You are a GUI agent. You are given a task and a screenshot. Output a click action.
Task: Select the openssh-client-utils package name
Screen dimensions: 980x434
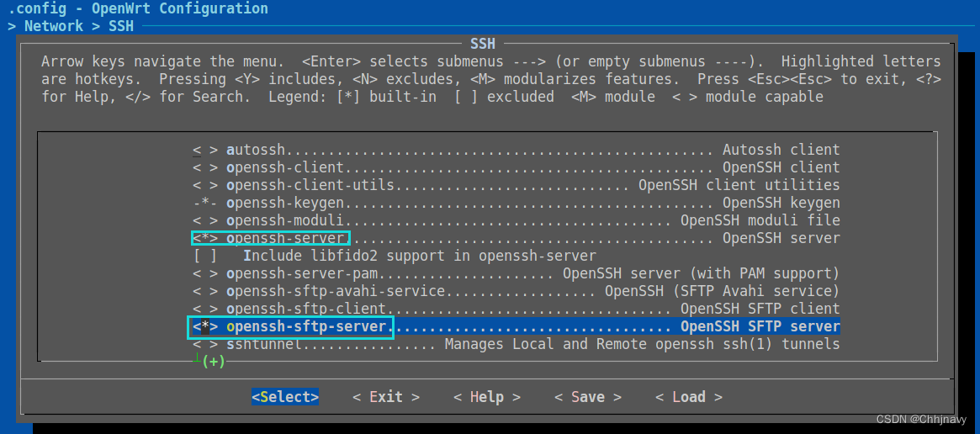pos(310,185)
